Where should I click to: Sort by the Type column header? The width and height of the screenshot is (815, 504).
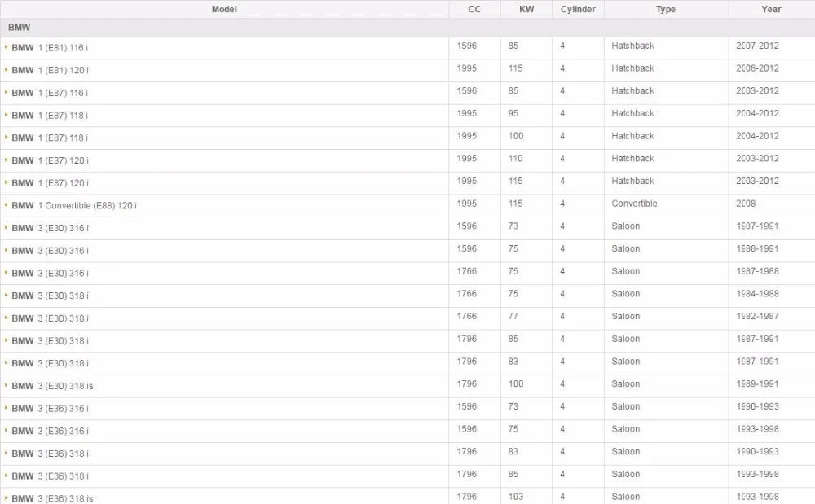[666, 9]
